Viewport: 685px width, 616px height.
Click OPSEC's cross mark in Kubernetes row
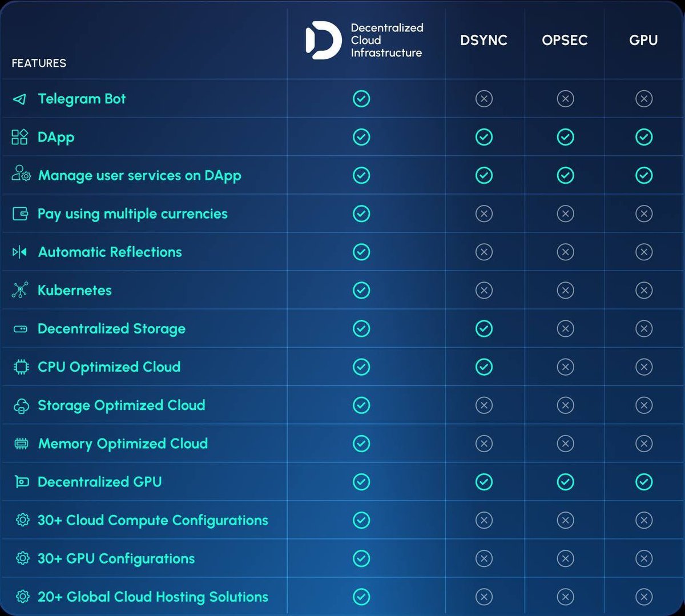(565, 290)
